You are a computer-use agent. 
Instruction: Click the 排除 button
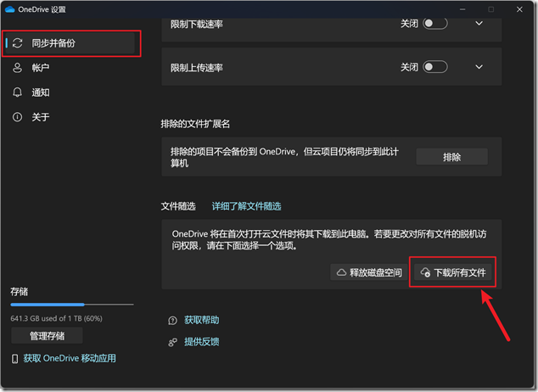[x=452, y=157]
